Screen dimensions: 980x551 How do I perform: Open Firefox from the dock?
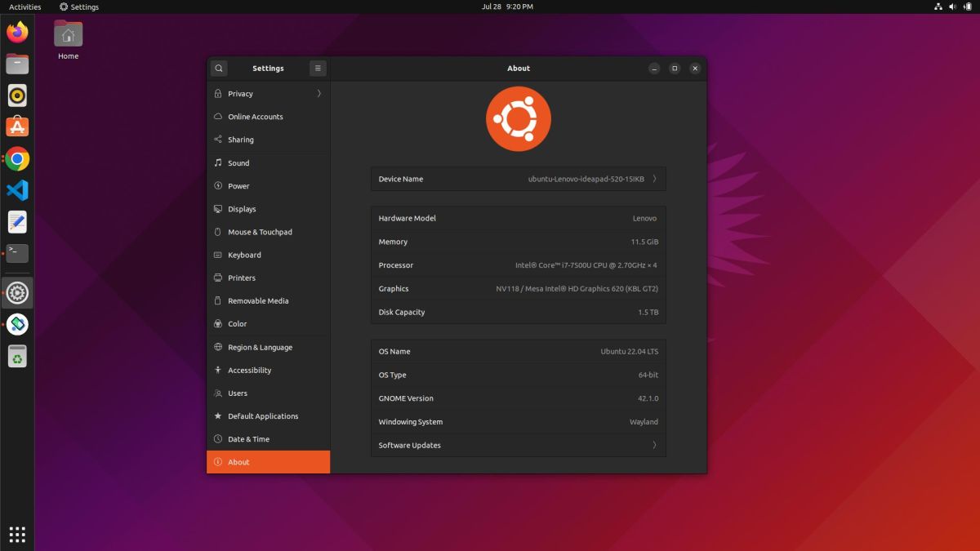(x=17, y=33)
